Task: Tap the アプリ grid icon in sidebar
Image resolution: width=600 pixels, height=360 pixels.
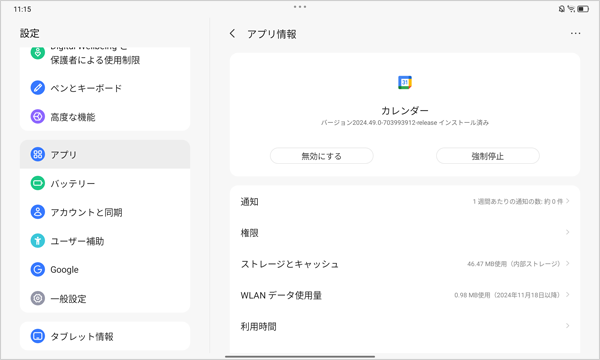Action: 38,154
